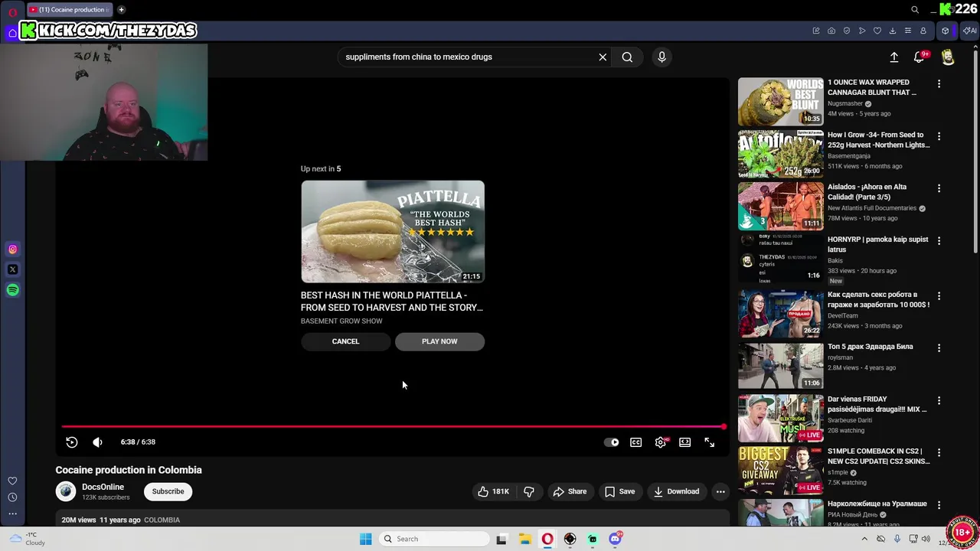
Task: Open player settings gear
Action: pyautogui.click(x=661, y=442)
